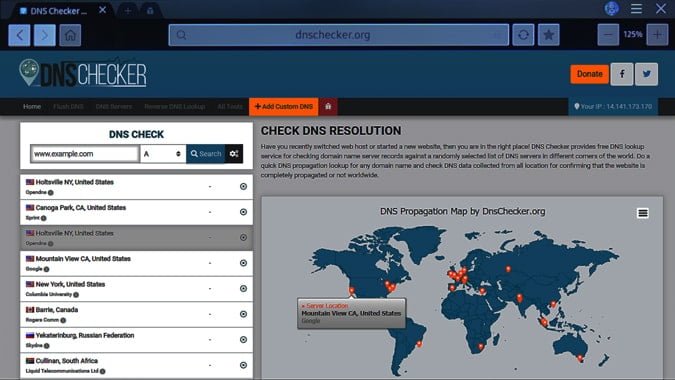The width and height of the screenshot is (675, 380).
Task: Open a new tab with the plus icon
Action: click(x=127, y=11)
